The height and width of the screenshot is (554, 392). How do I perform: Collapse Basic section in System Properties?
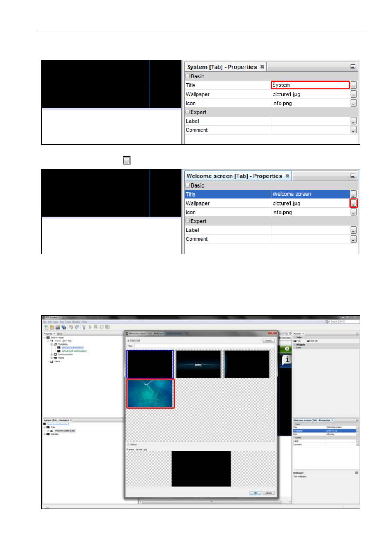click(x=188, y=76)
